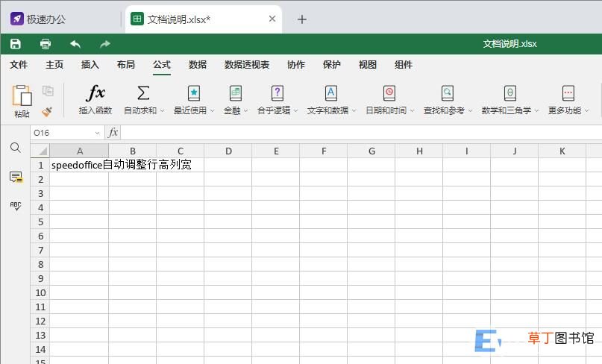Switch to the 极速办公 home tab

click(x=61, y=19)
